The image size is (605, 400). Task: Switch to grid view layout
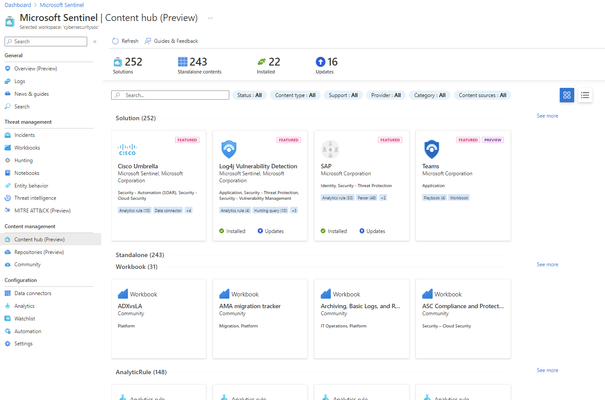coord(567,95)
